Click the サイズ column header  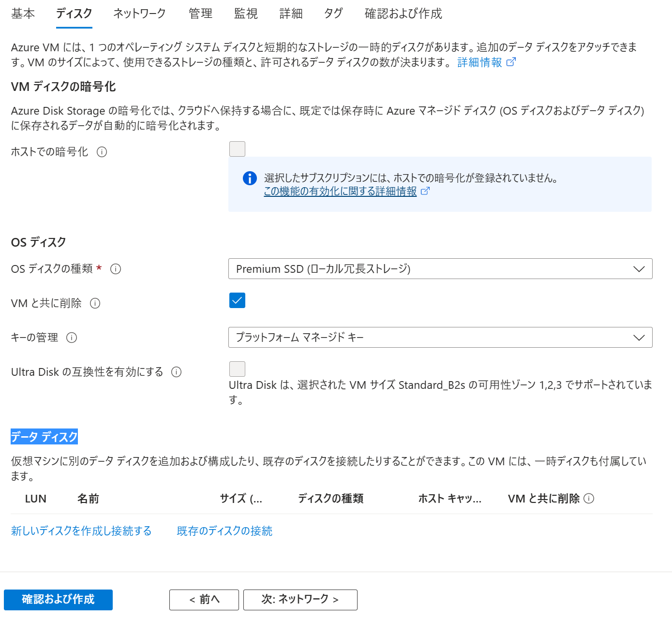point(241,499)
